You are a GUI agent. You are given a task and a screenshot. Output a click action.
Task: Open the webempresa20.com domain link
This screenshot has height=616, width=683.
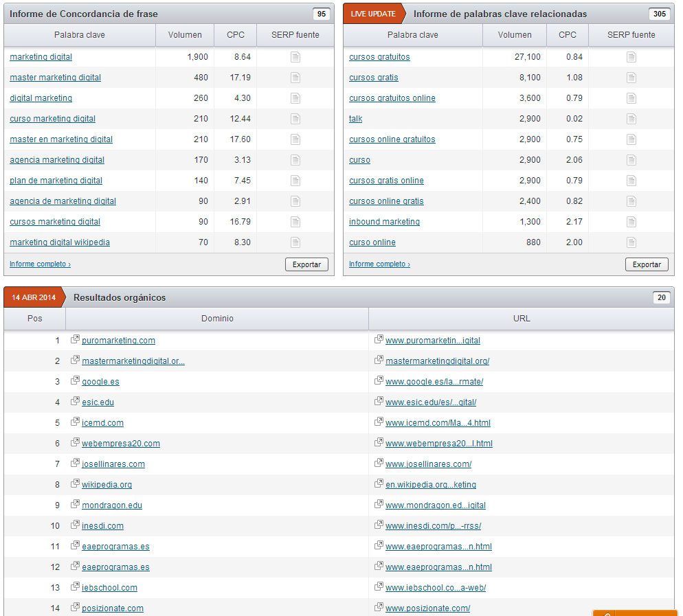121,443
